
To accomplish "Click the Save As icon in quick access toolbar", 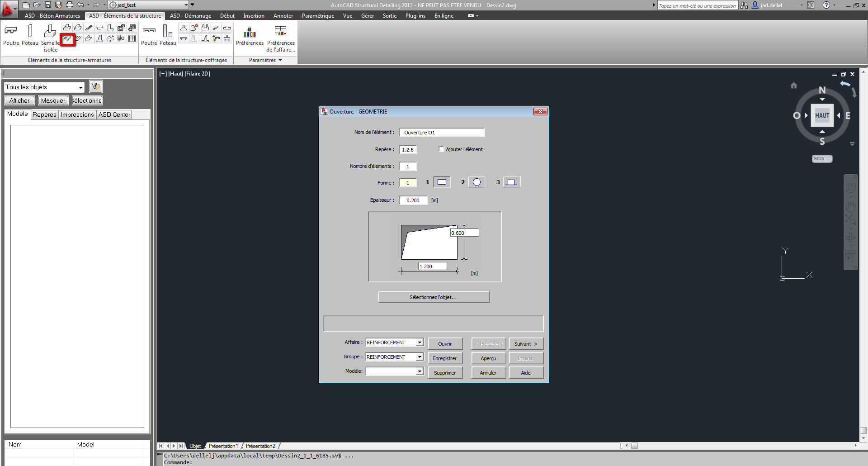I will (x=58, y=5).
